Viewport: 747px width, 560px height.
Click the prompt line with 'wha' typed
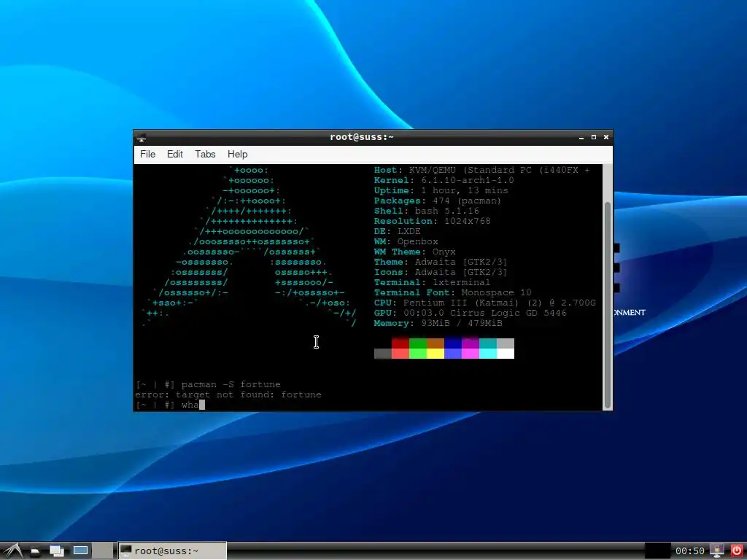(170, 405)
